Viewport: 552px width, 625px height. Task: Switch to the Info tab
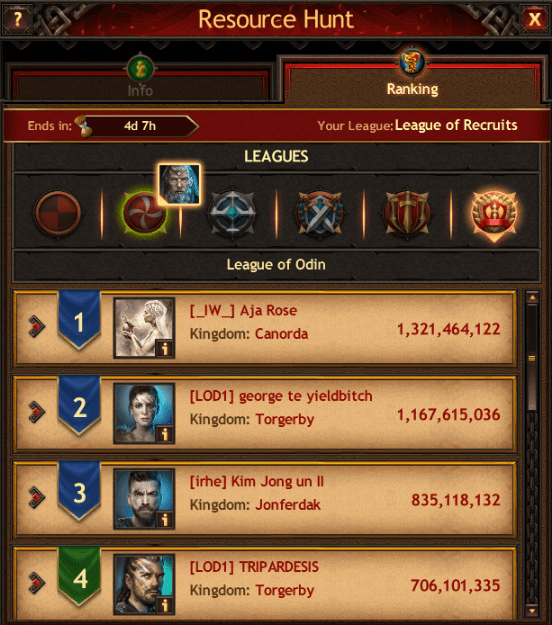(x=140, y=85)
